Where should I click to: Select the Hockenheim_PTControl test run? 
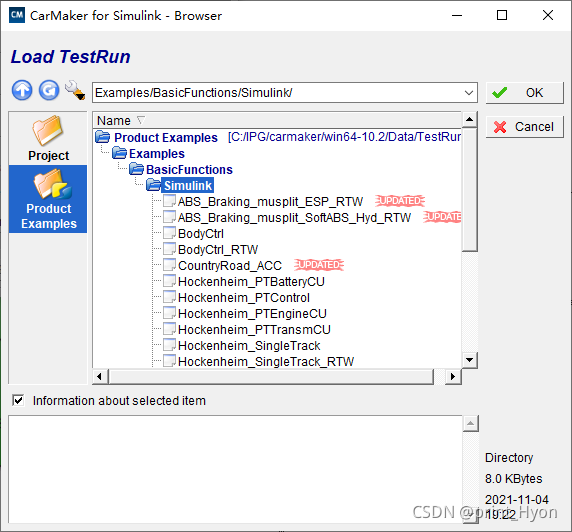pyautogui.click(x=244, y=298)
